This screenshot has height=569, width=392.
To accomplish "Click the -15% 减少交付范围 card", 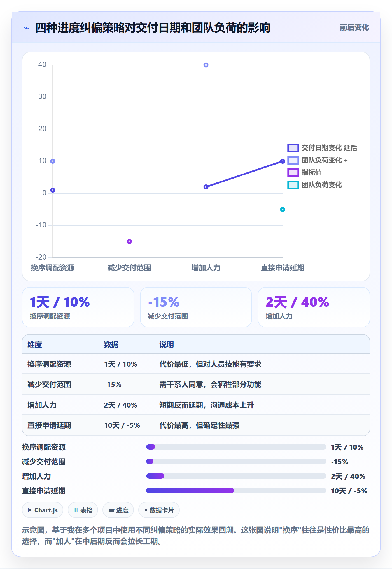I will point(196,307).
